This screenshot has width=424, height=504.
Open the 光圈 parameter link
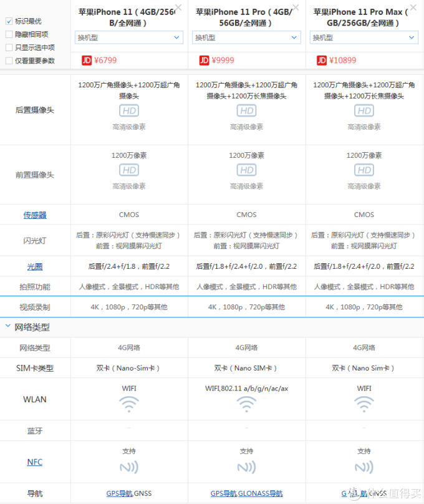pyautogui.click(x=35, y=267)
